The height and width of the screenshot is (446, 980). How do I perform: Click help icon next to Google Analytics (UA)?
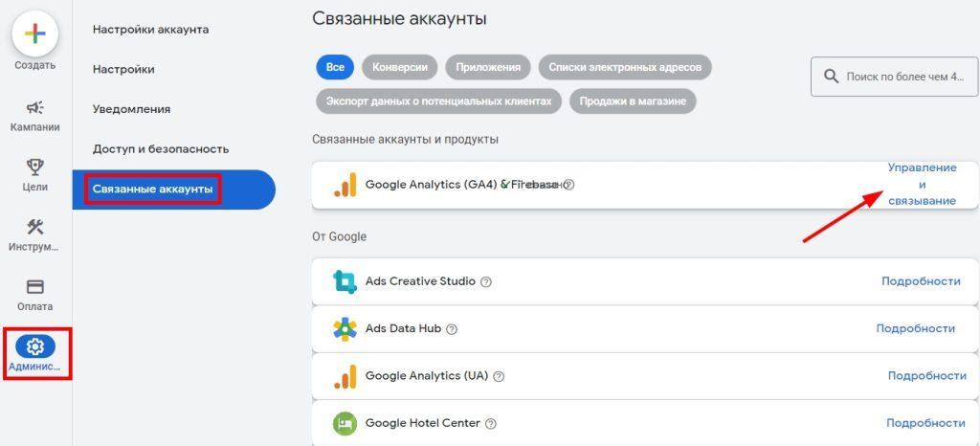(x=499, y=377)
